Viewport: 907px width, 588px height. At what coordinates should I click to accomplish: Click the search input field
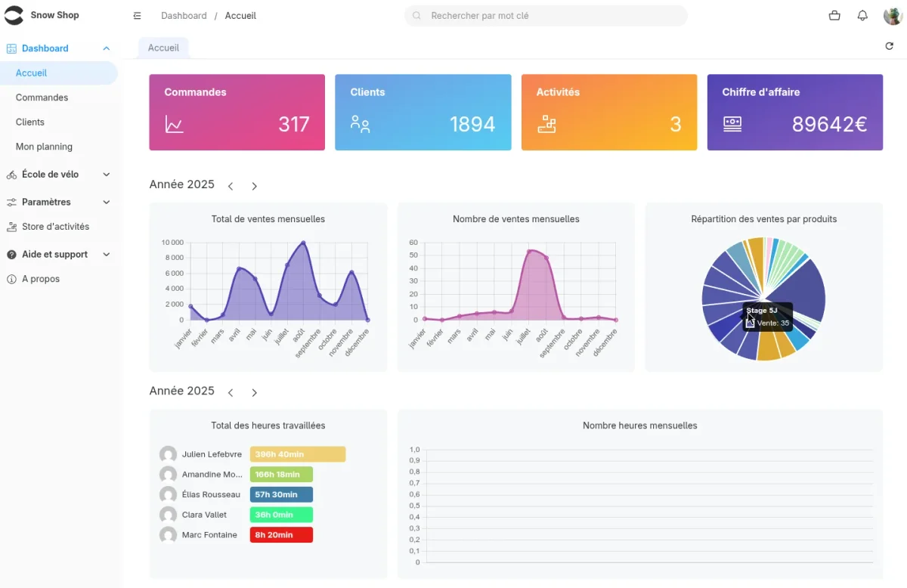[x=546, y=15]
